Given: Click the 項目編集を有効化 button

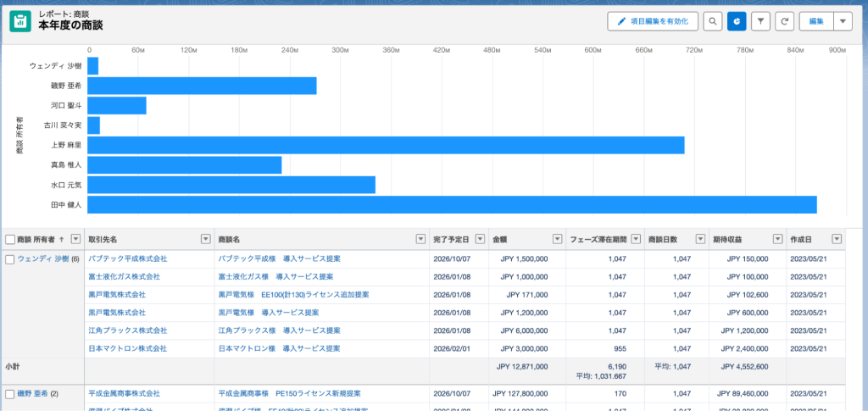Looking at the screenshot, I should click(x=652, y=21).
